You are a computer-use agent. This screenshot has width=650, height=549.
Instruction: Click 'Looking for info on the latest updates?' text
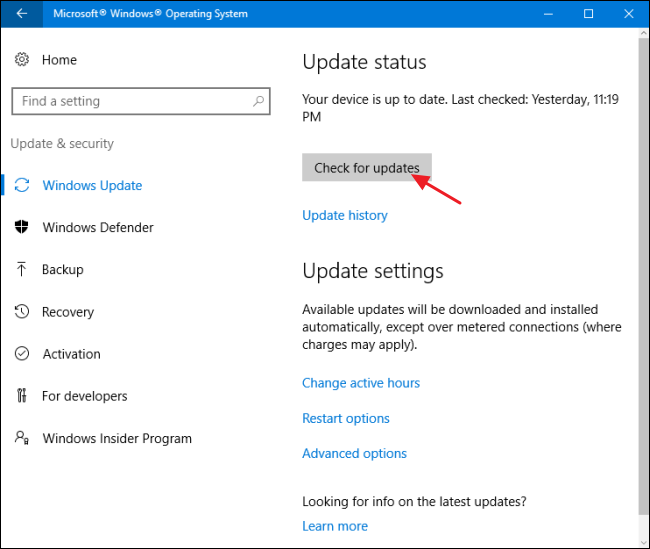pyautogui.click(x=414, y=501)
